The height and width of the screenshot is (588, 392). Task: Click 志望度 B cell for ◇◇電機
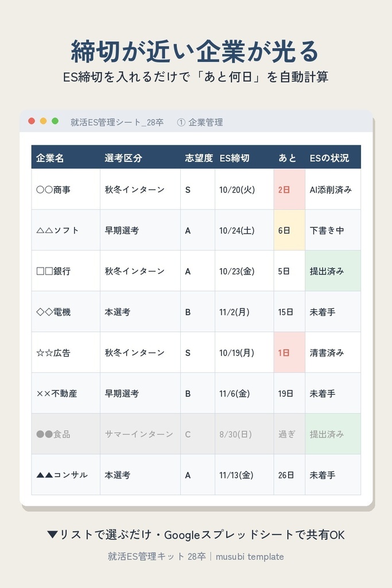[198, 312]
